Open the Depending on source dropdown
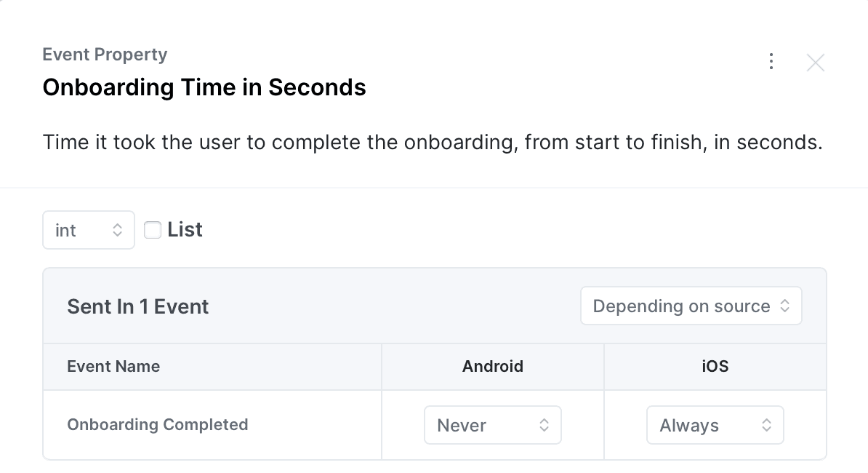Viewport: 868px width, 473px height. pos(691,306)
